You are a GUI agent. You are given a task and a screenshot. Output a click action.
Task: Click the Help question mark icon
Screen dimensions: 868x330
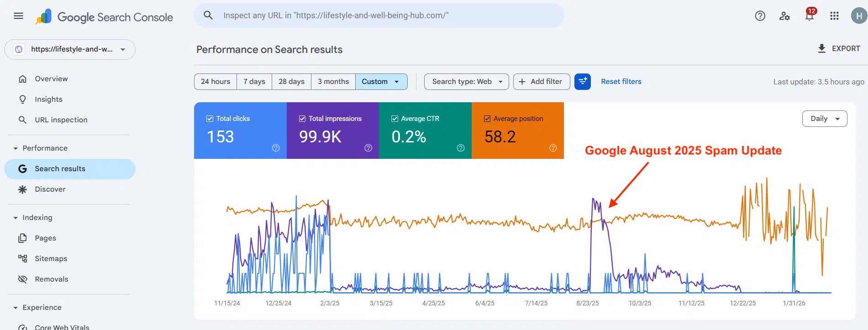click(x=760, y=16)
